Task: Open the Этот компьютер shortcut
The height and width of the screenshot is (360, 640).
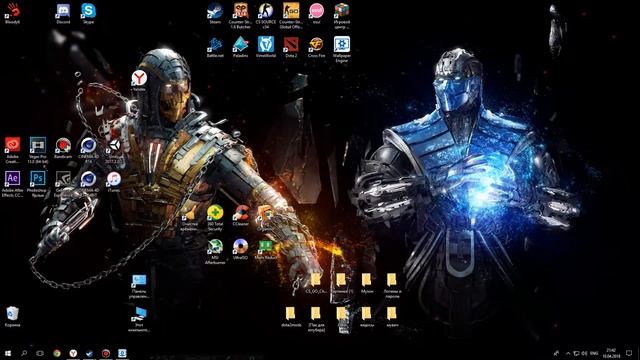Action: tap(139, 319)
